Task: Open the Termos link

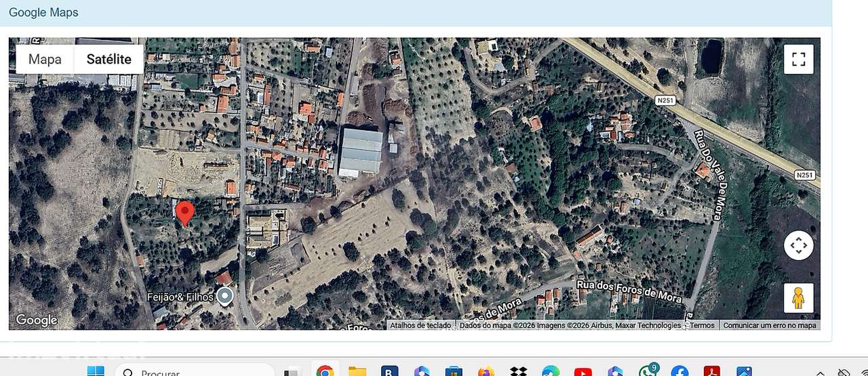Action: (702, 326)
